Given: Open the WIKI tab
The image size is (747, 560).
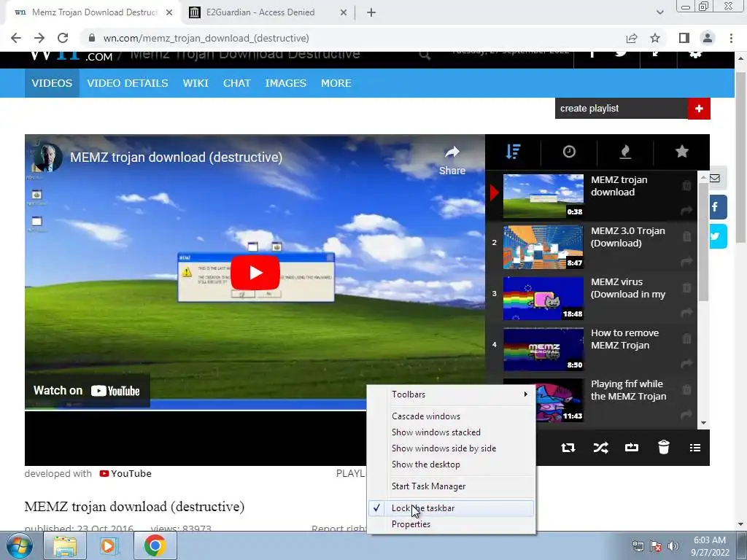Looking at the screenshot, I should click(x=196, y=83).
